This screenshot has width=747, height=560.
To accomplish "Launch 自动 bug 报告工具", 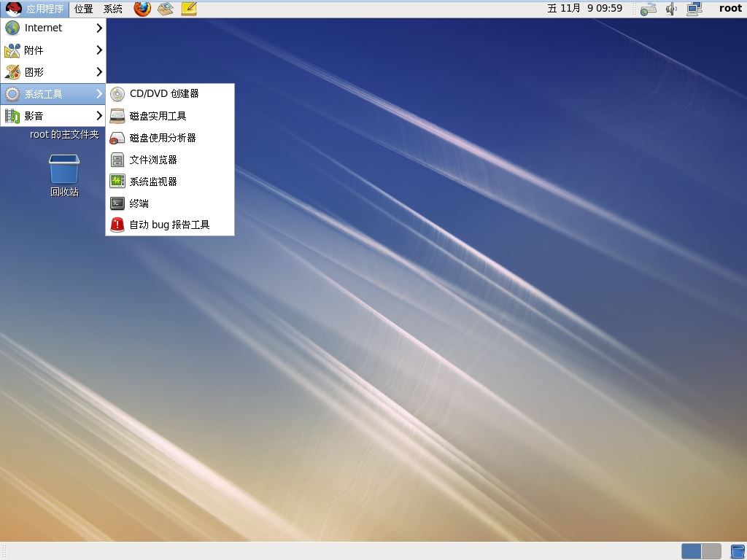I will [x=169, y=225].
